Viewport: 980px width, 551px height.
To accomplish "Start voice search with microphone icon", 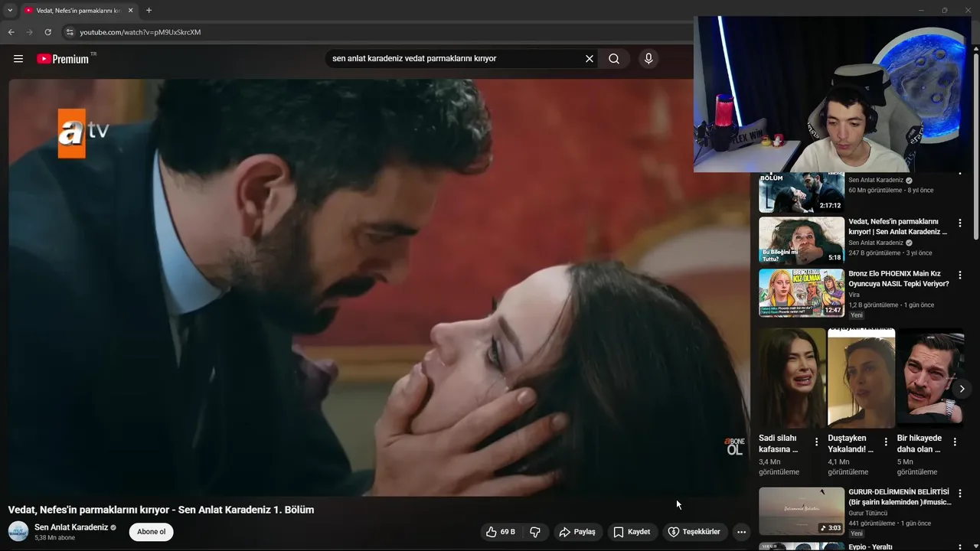I will pyautogui.click(x=648, y=59).
